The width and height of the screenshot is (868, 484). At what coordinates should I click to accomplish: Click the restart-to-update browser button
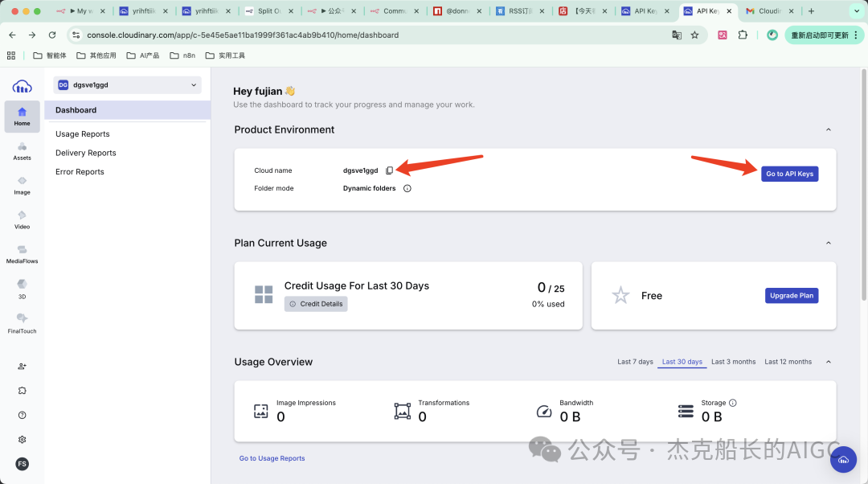(824, 35)
